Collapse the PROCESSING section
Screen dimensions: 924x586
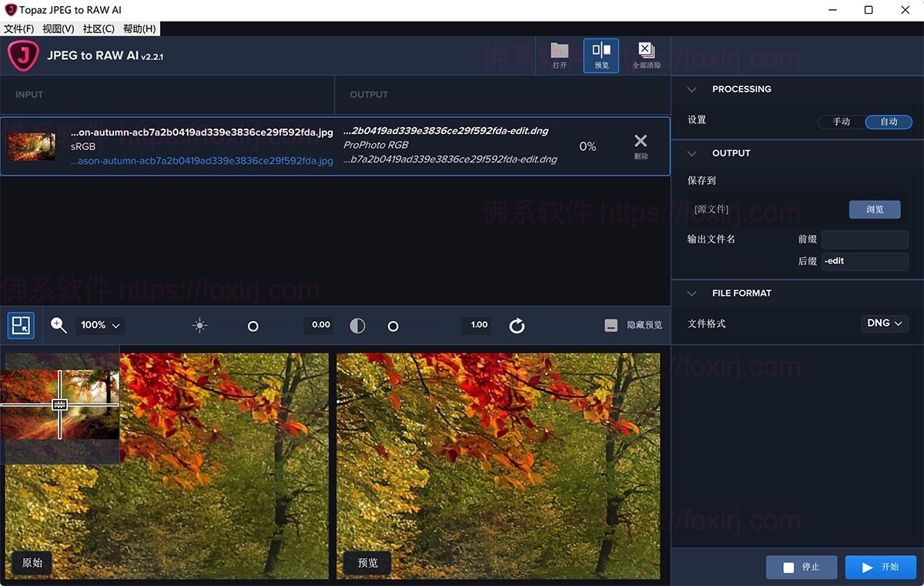coord(691,89)
